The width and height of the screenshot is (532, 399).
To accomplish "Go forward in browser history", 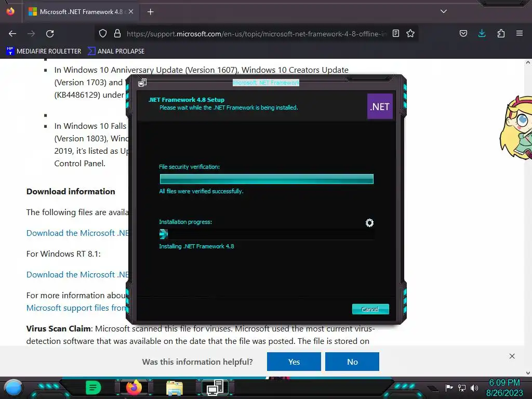I will coord(31,34).
